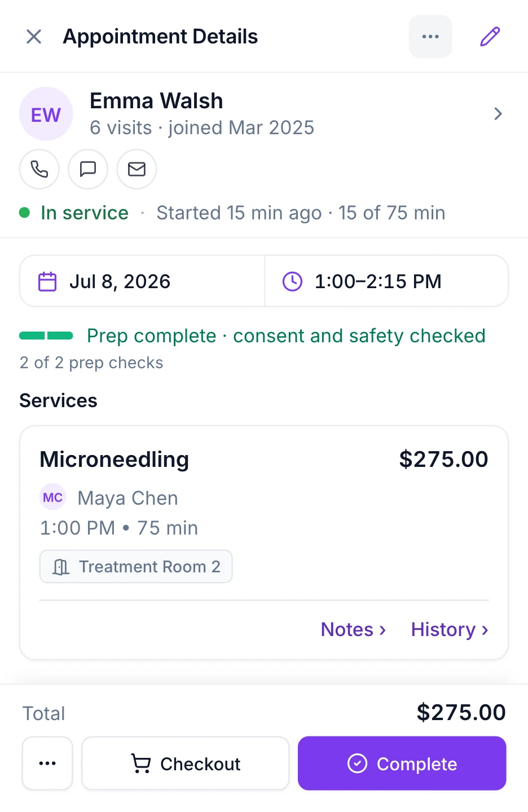
Task: Edit the 1:00–2:15 PM time field
Action: tap(386, 281)
